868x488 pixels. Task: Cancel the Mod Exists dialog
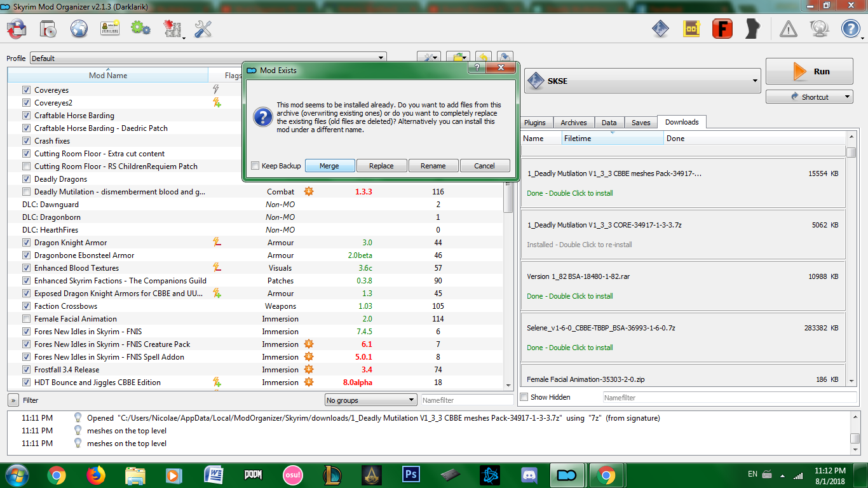point(484,166)
